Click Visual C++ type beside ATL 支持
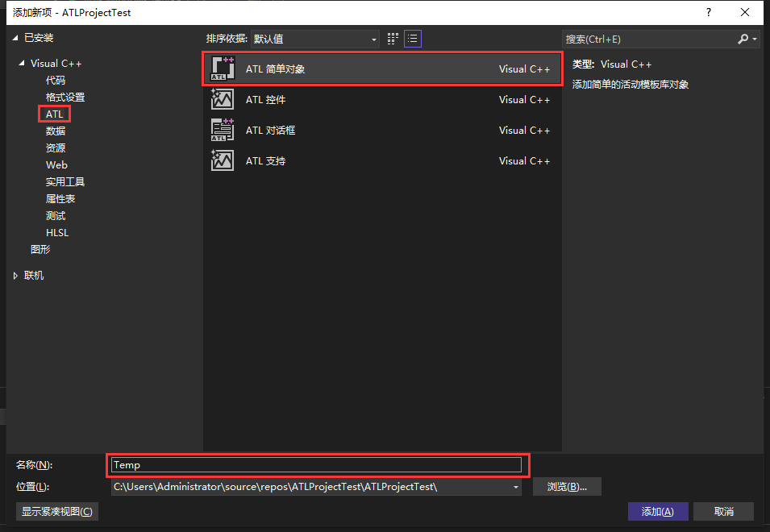 (524, 161)
